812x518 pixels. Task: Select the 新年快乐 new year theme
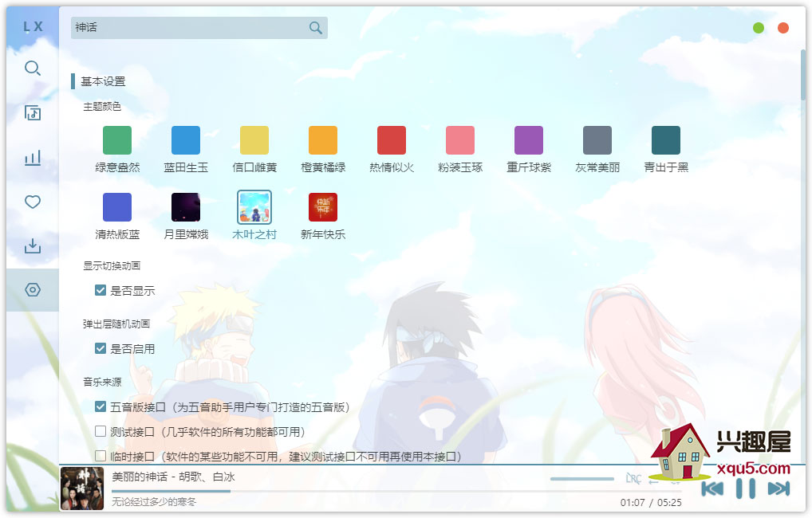pyautogui.click(x=323, y=207)
